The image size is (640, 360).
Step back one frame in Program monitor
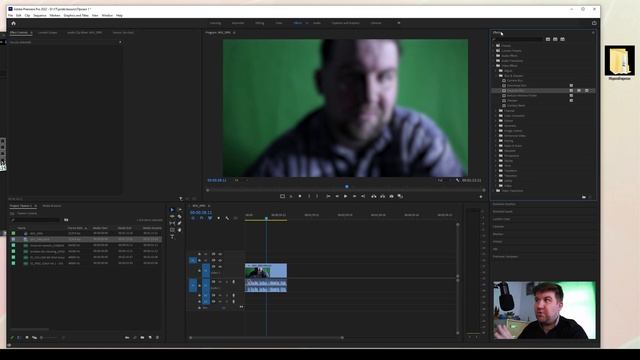(x=337, y=196)
